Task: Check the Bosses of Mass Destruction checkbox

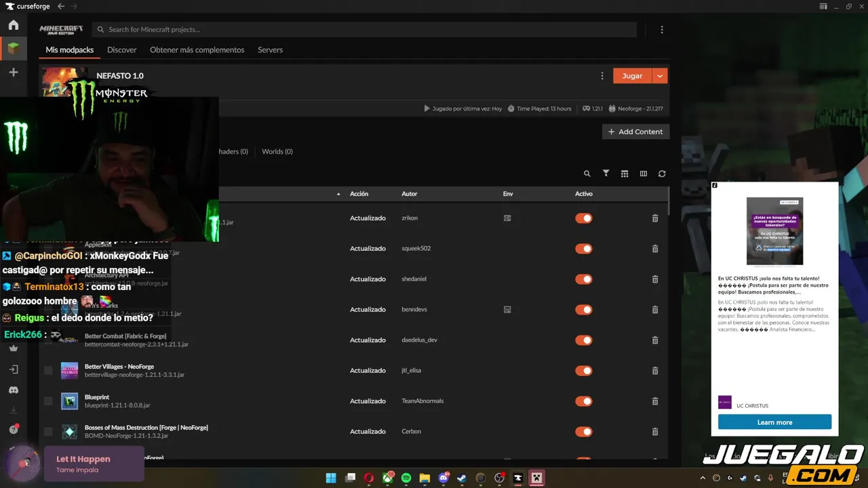Action: pos(48,432)
